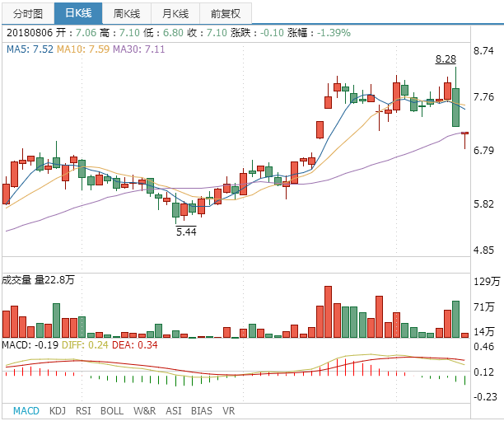This screenshot has height=421, width=504.
Task: Click the last candlestick on the chart
Action: point(464,140)
